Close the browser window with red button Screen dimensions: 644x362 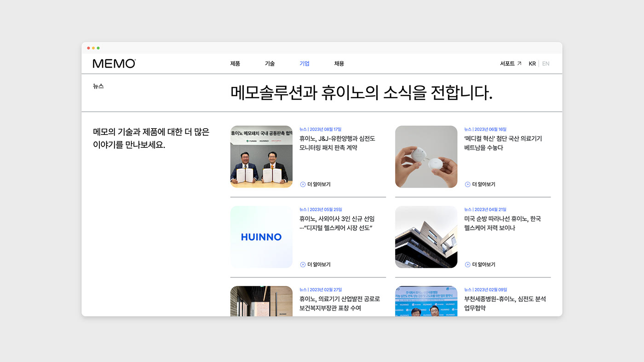tap(88, 48)
